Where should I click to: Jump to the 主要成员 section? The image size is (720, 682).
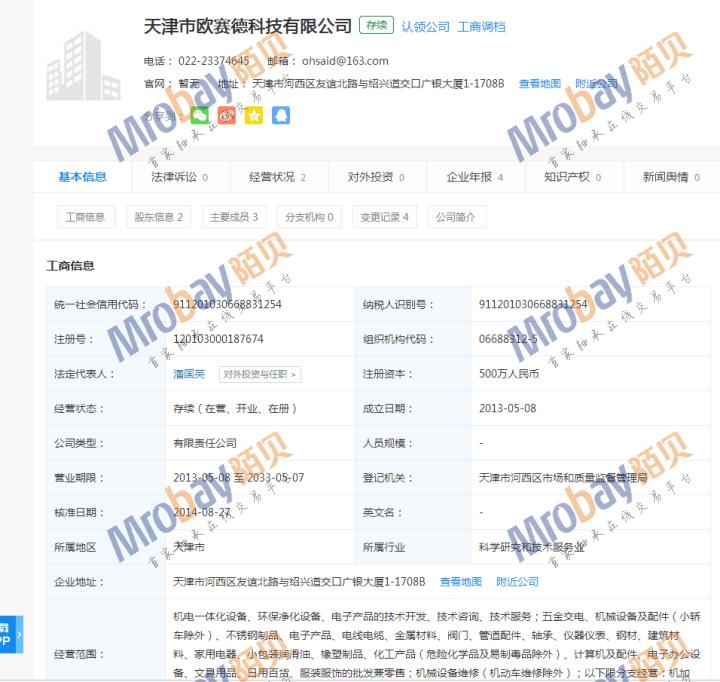click(234, 217)
